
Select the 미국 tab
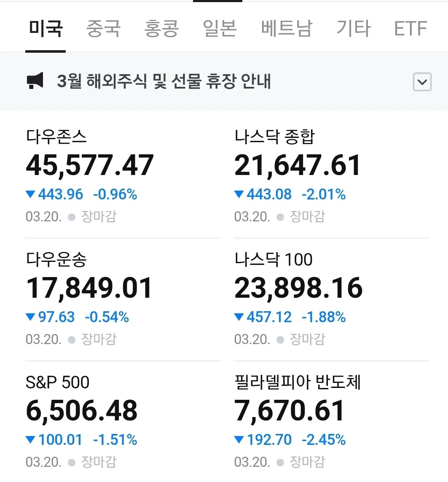coord(46,29)
